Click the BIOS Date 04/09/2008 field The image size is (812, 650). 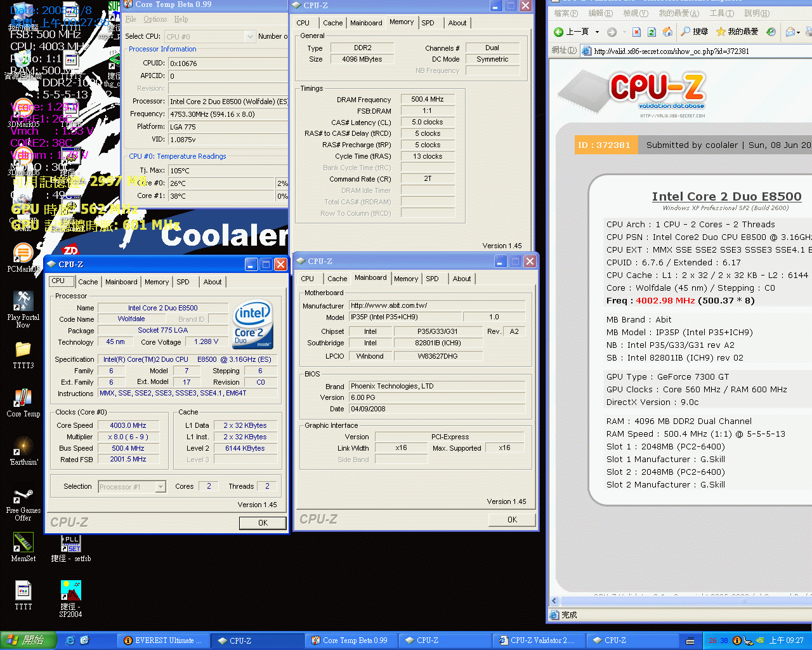(x=437, y=409)
